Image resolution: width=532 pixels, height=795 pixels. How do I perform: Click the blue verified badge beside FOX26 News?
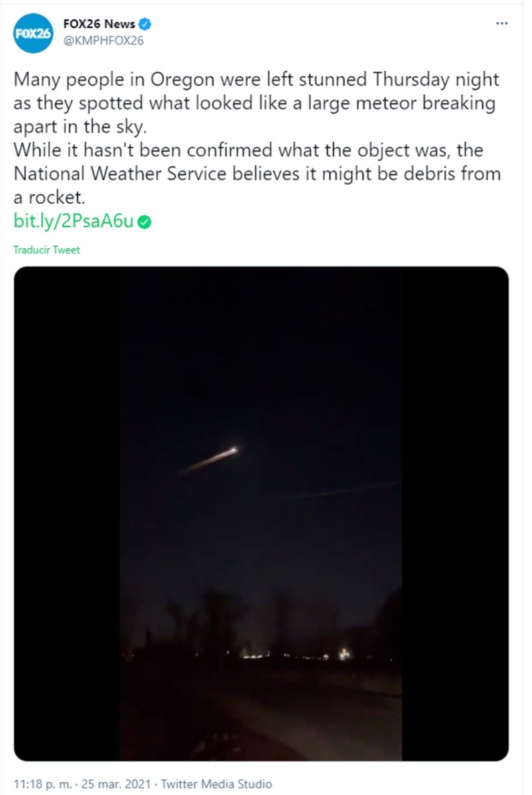pos(145,25)
